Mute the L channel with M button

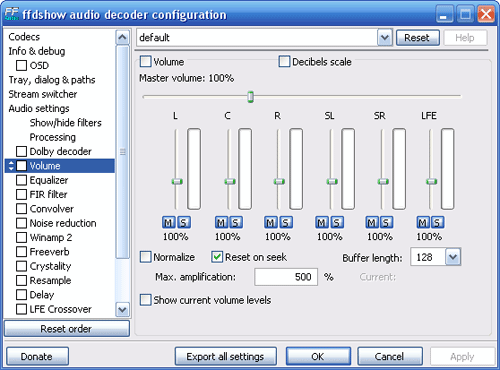pos(169,222)
